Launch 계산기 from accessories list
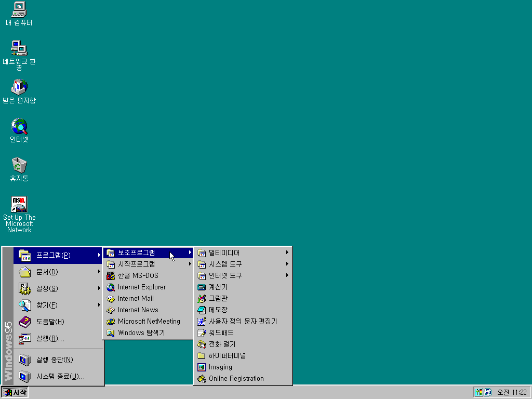The width and height of the screenshot is (532, 399). coord(243,287)
